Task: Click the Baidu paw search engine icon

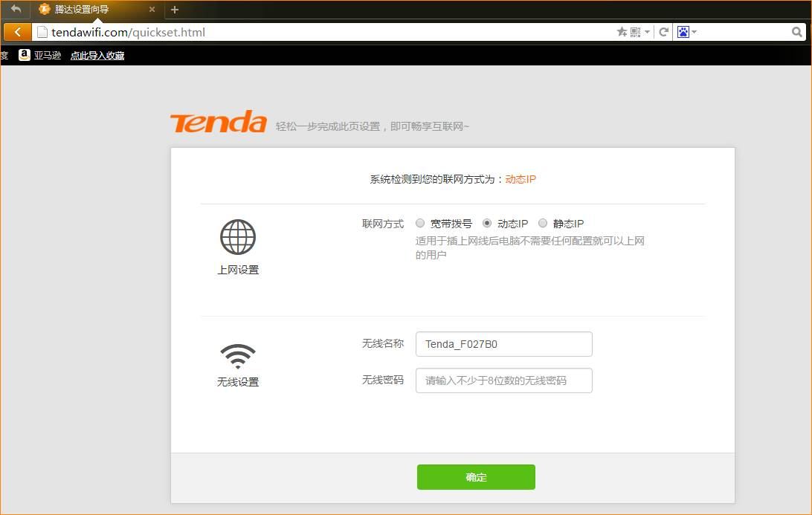Action: (683, 32)
